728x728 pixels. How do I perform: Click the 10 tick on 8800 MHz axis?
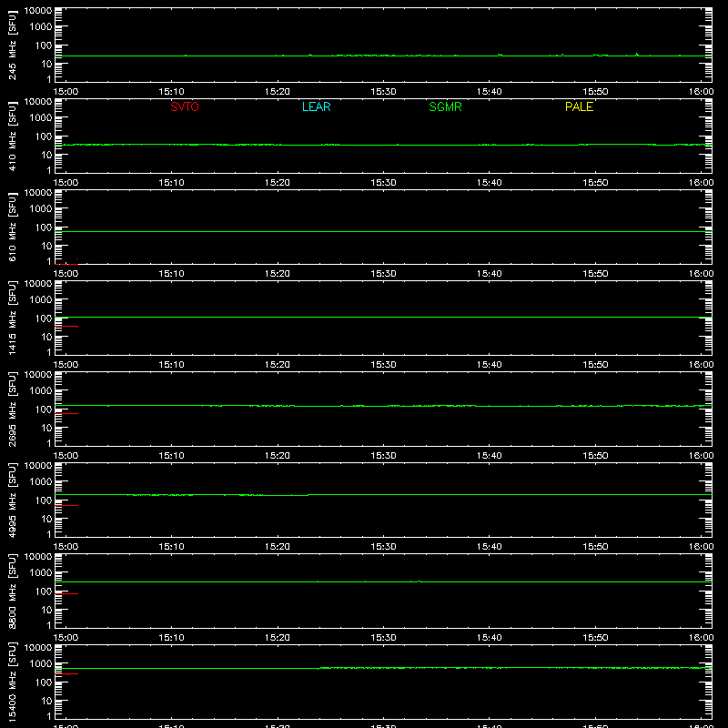tap(46, 610)
